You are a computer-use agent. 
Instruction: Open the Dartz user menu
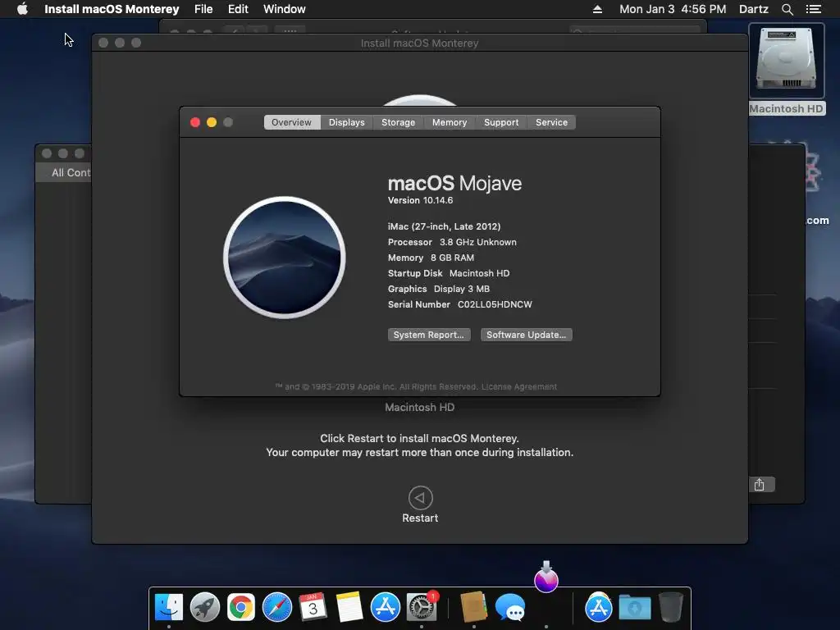click(x=754, y=9)
